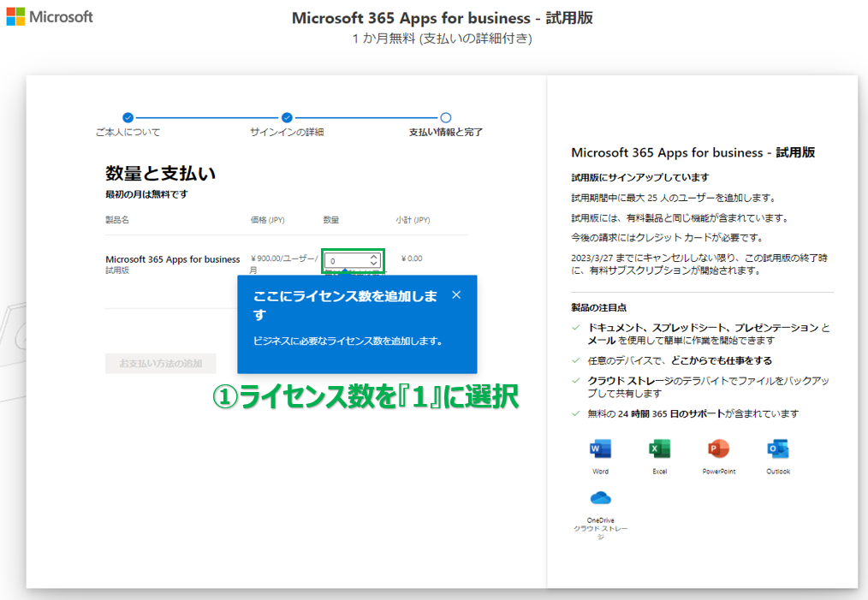Click the side panel title ending in 試用版
Viewport: 868px width, 600px height.
(693, 152)
